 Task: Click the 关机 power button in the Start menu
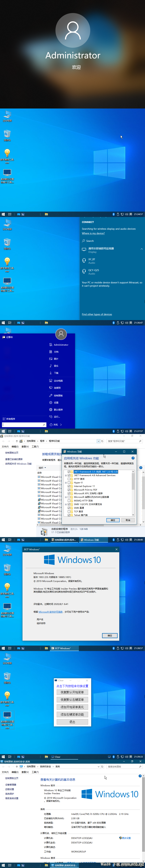[54, 425]
